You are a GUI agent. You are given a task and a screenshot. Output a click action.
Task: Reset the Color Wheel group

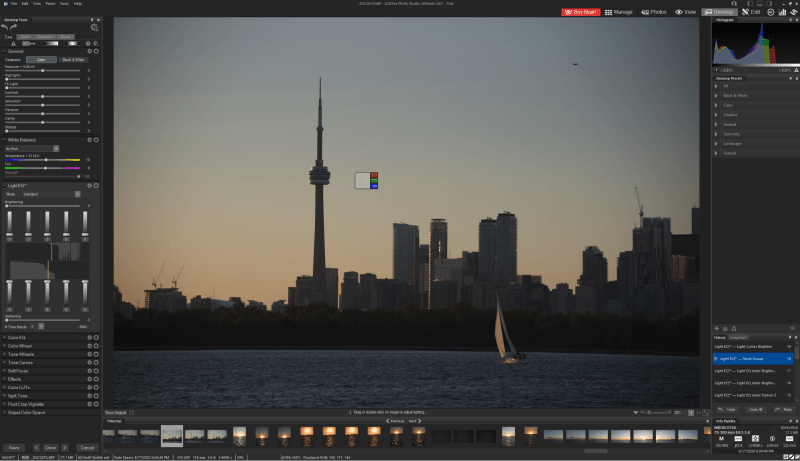point(96,346)
